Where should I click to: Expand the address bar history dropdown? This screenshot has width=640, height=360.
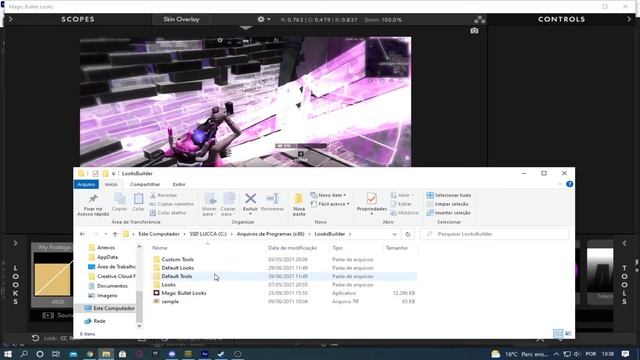point(394,234)
